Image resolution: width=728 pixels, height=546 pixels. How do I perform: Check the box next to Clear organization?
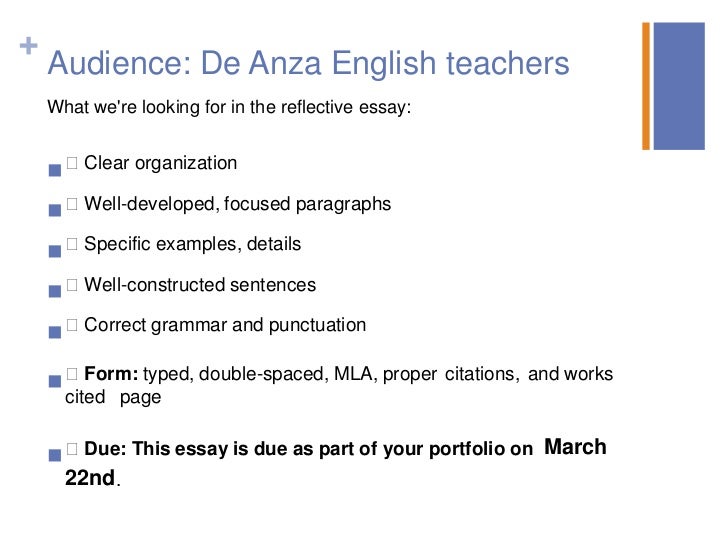[72, 164]
